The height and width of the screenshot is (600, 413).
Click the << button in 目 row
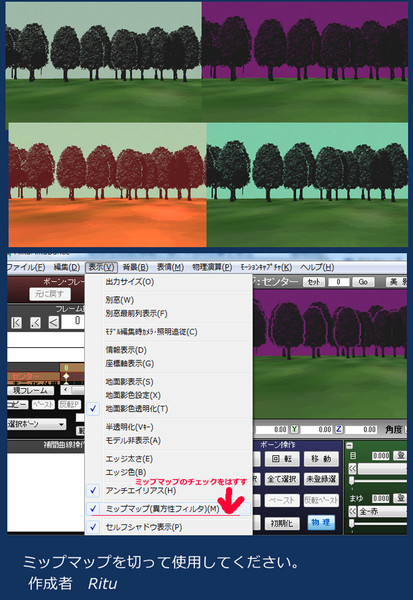click(x=353, y=468)
